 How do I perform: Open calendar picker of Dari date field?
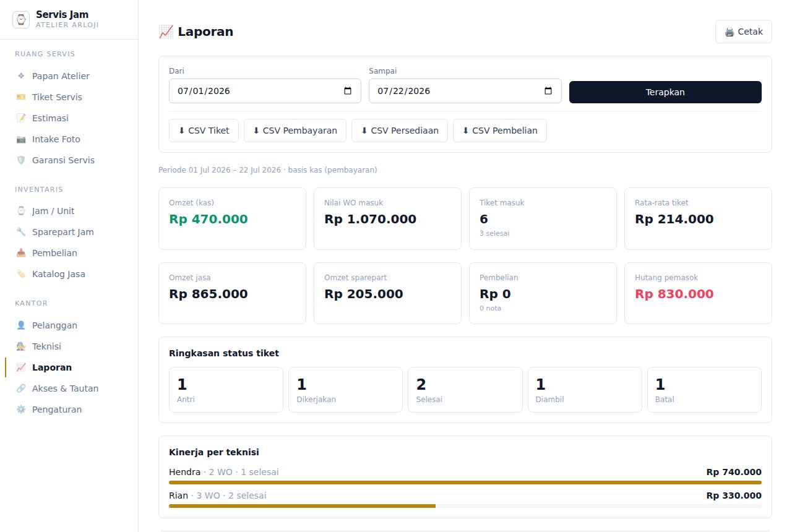click(348, 91)
